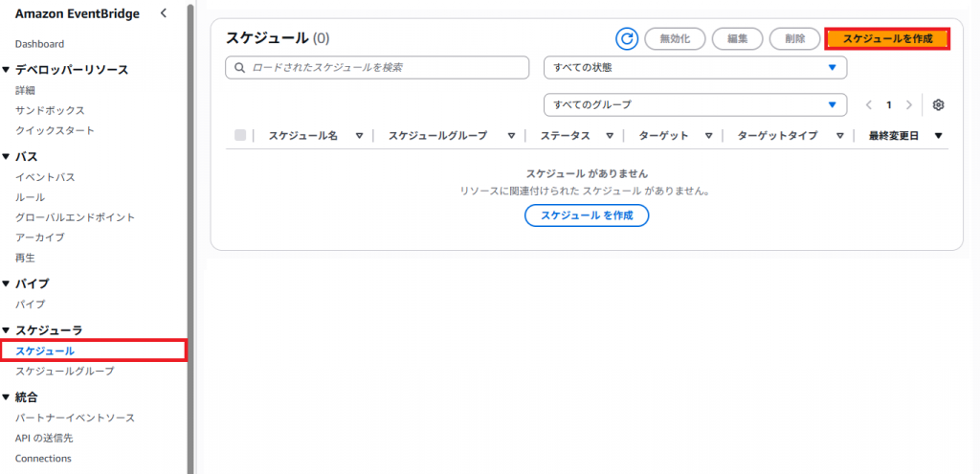Click the orange スケジュールを作成 button

pos(887,38)
